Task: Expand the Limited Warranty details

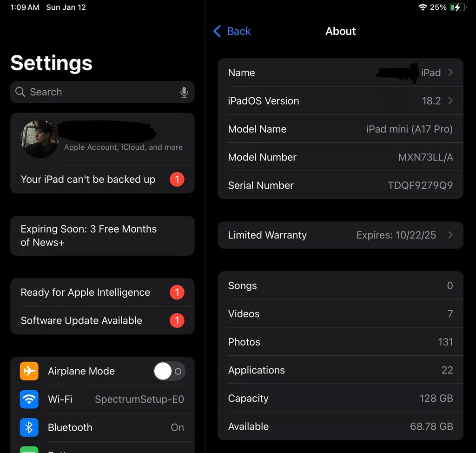Action: pos(449,235)
